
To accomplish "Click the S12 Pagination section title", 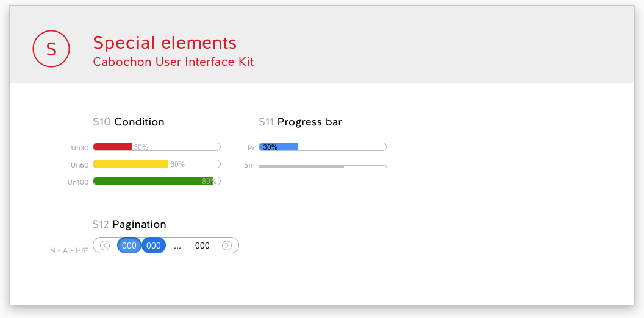I will pos(129,224).
